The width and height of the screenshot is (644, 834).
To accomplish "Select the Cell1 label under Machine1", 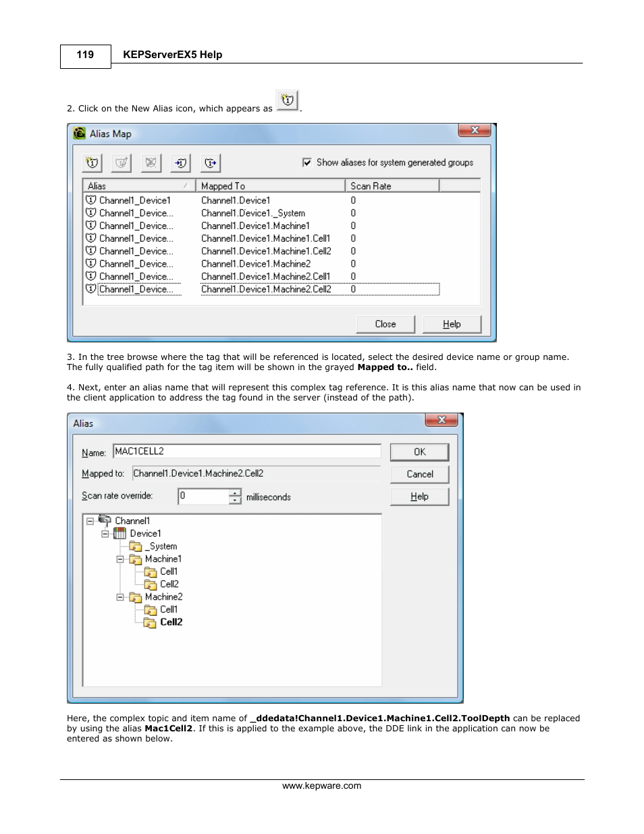I will [169, 571].
